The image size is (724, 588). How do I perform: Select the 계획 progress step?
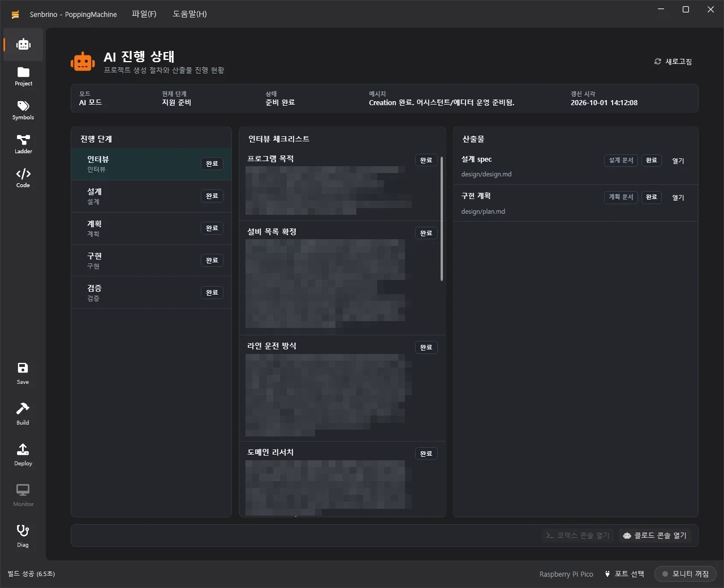tap(151, 228)
